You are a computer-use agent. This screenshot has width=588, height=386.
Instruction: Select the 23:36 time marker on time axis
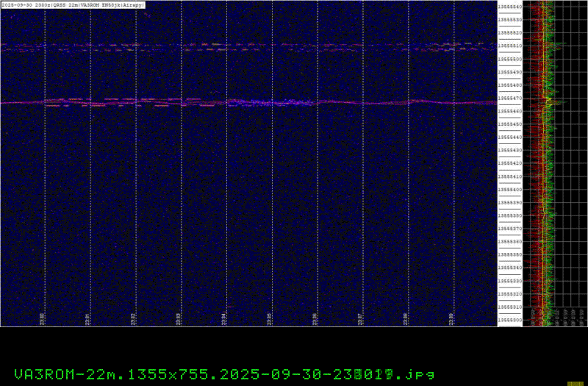coord(315,318)
